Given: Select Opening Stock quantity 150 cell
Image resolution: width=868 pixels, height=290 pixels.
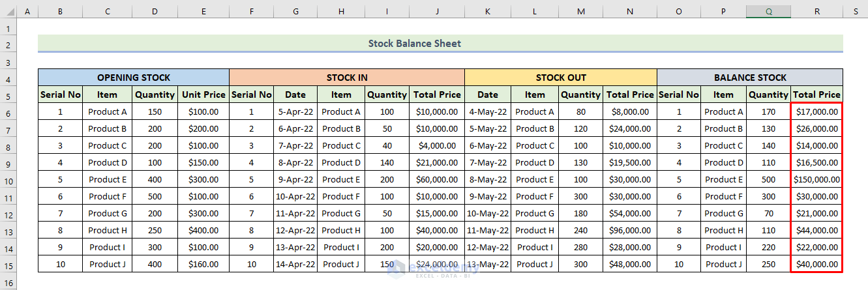Looking at the screenshot, I should click(155, 111).
